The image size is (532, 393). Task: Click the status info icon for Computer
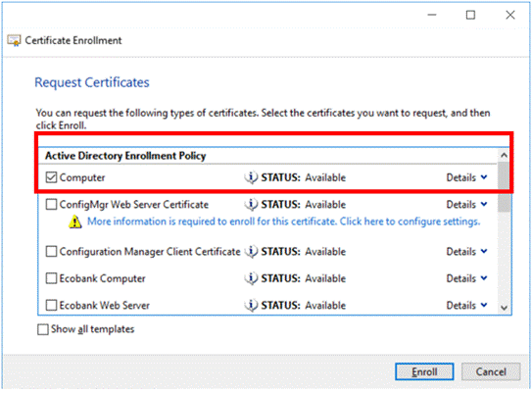coord(251,177)
